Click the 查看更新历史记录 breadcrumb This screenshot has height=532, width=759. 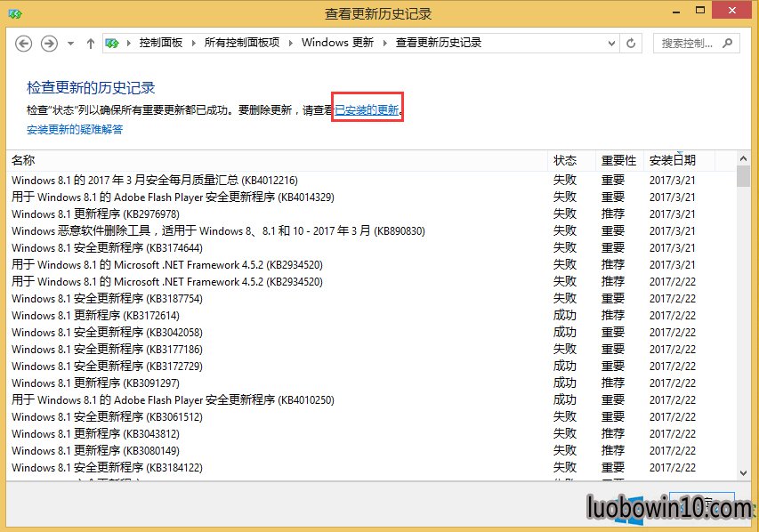click(439, 43)
